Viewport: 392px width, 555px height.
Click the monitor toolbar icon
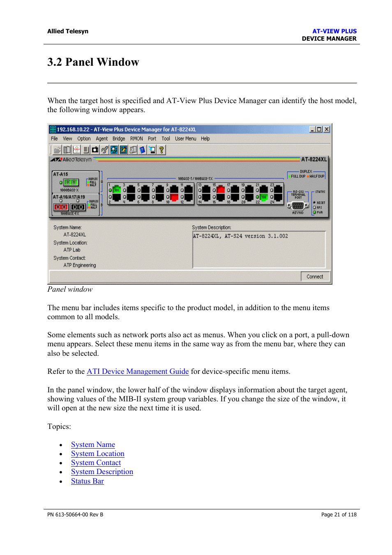(152, 150)
